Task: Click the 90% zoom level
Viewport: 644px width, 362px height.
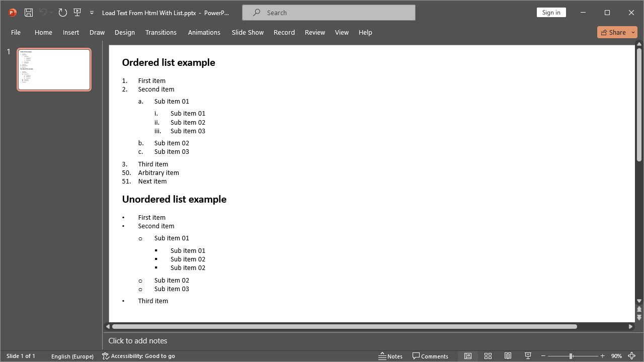Action: (616, 356)
